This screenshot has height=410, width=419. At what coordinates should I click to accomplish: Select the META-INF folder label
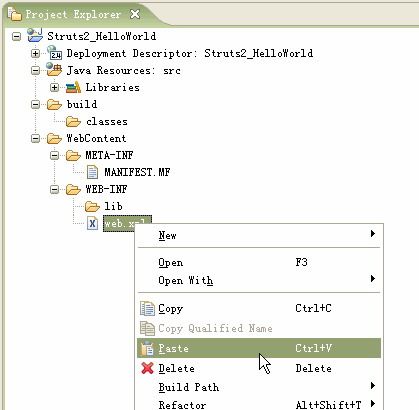(x=109, y=155)
